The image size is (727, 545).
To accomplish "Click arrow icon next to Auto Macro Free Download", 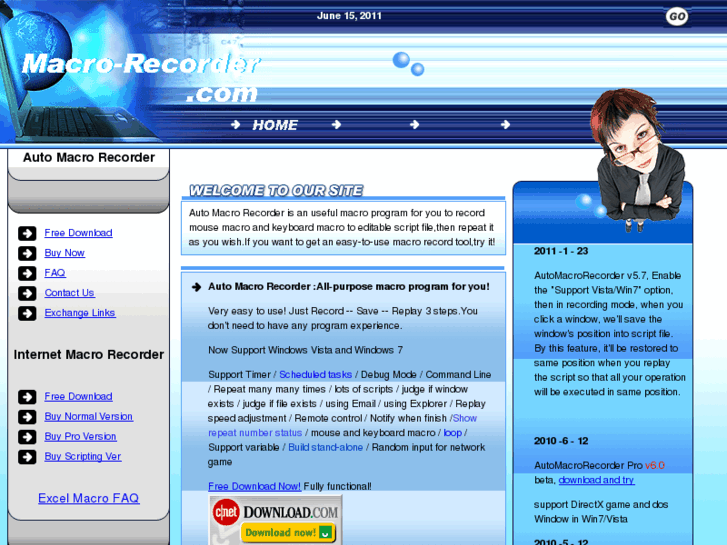I will point(27,233).
